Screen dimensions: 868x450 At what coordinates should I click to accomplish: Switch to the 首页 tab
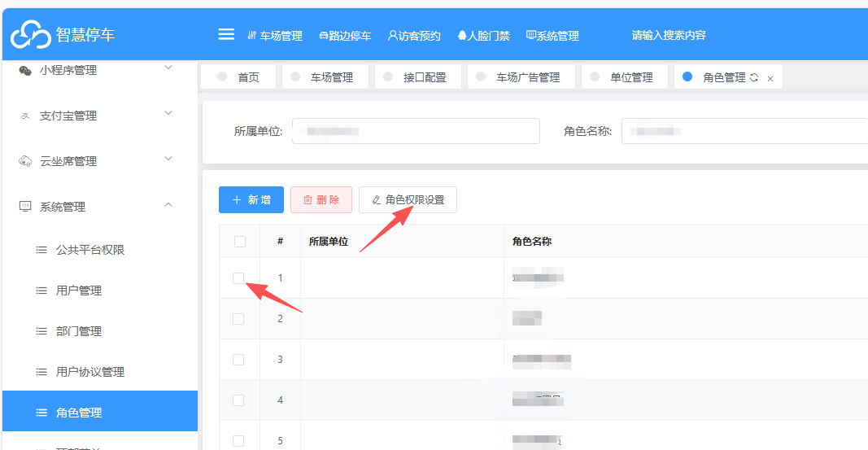point(238,77)
